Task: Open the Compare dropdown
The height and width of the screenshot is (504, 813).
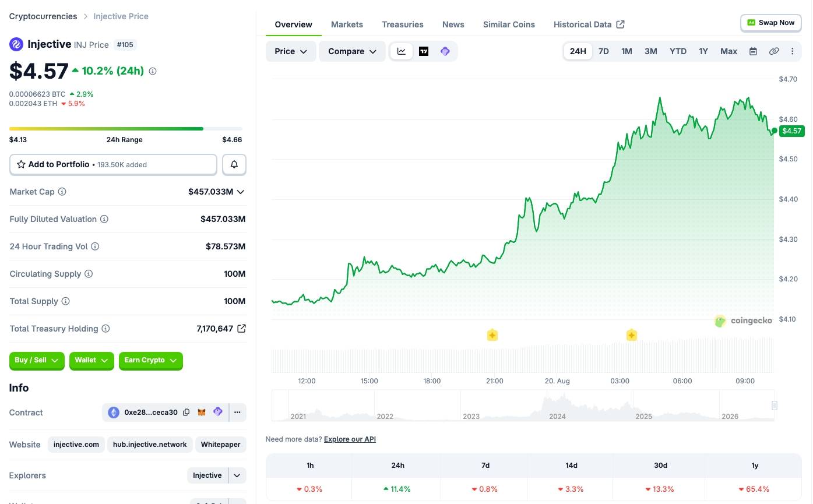Action: point(352,51)
